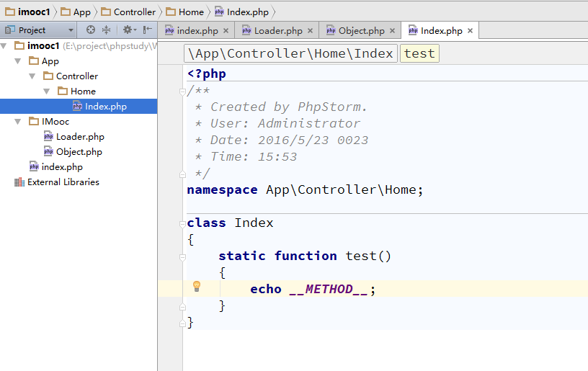
Task: Click the <?php opening tag
Action: tap(207, 73)
